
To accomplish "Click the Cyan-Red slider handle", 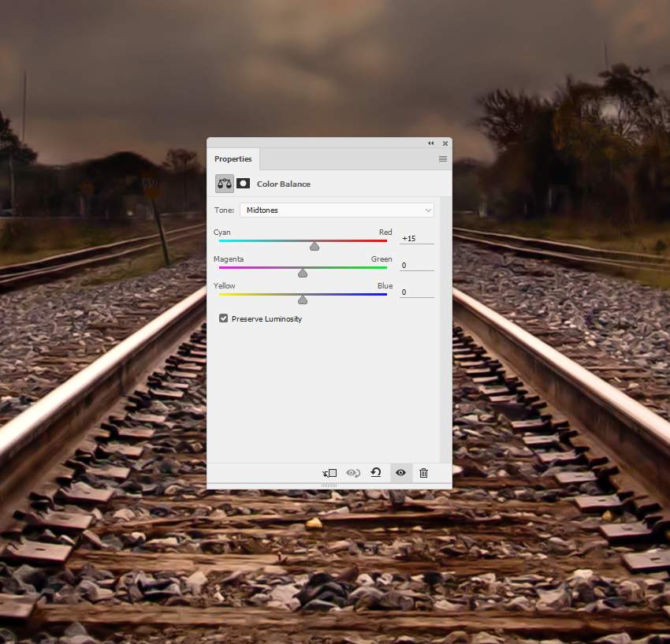I will pyautogui.click(x=315, y=247).
